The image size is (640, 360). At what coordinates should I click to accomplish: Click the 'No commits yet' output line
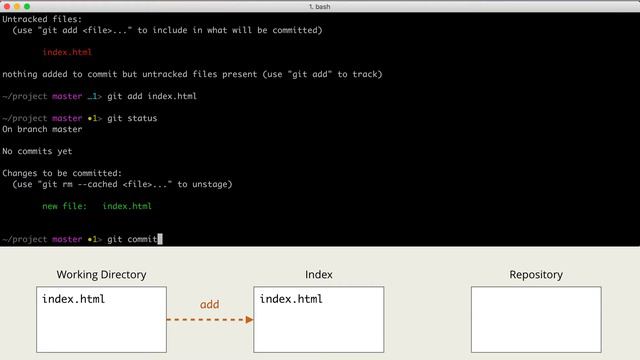pyautogui.click(x=37, y=151)
